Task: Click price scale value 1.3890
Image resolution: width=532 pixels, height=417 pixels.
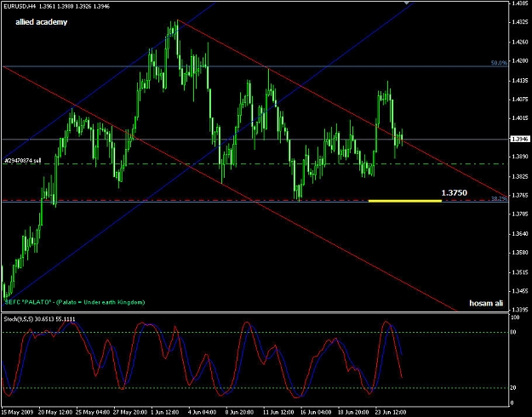Action: 521,157
